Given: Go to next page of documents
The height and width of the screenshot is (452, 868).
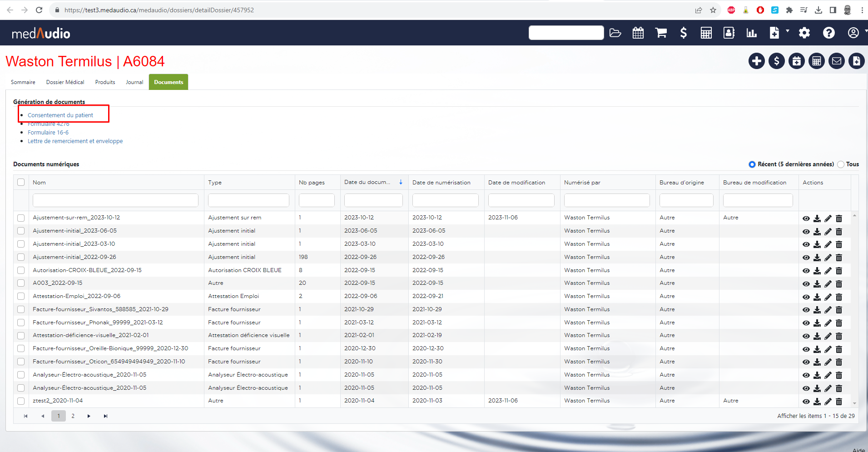Looking at the screenshot, I should pyautogui.click(x=89, y=416).
